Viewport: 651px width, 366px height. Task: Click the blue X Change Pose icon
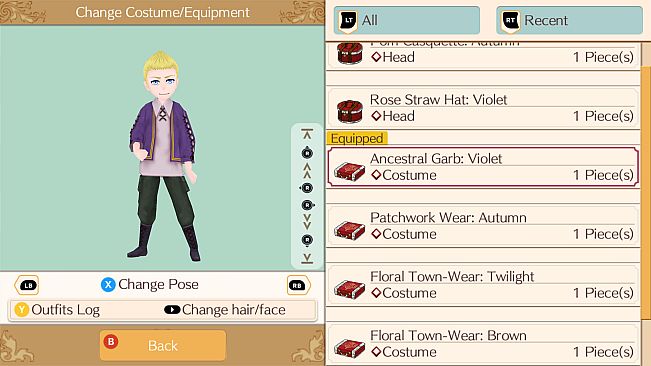(x=108, y=285)
